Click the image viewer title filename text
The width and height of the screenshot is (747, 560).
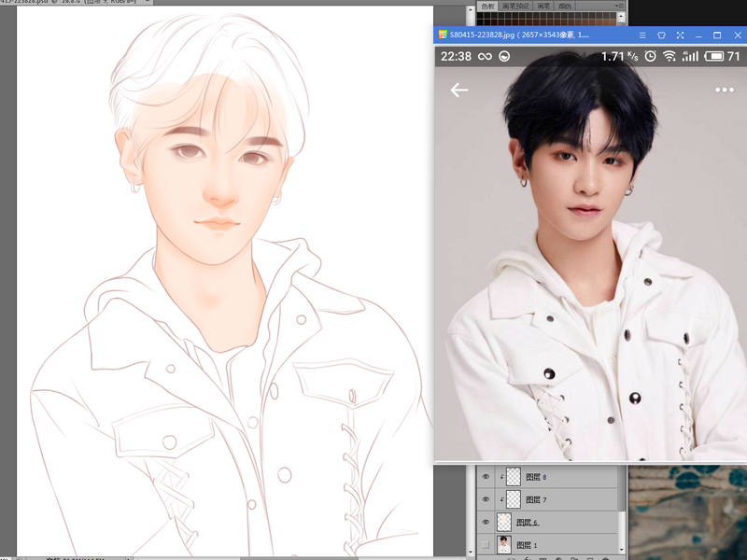tap(519, 35)
